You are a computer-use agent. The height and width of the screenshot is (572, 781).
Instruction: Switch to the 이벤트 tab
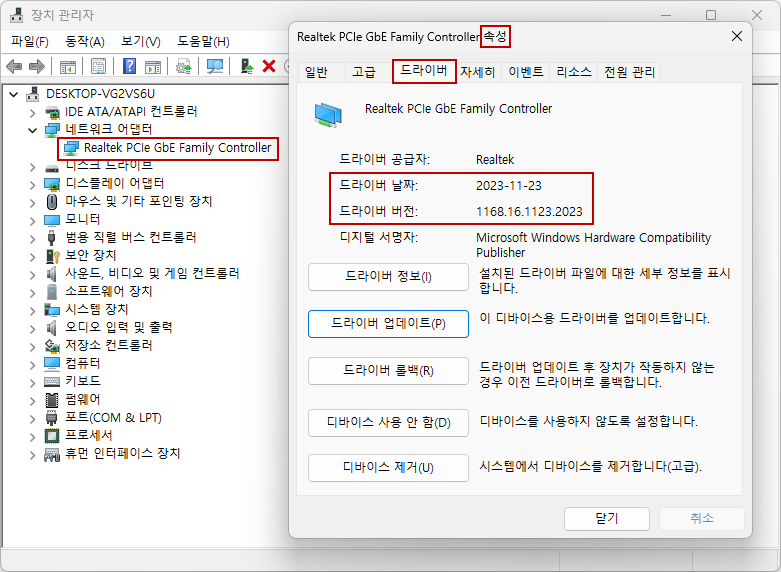(x=525, y=72)
